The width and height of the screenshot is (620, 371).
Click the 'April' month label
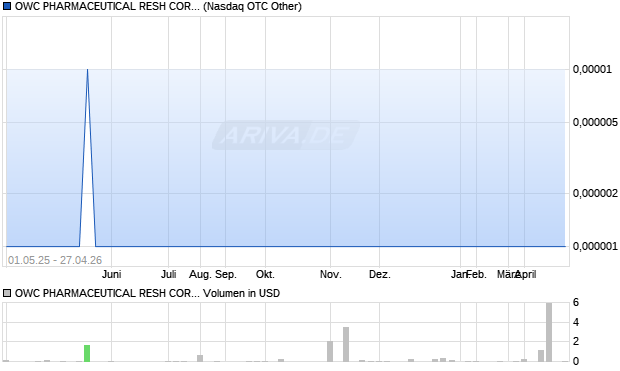525,274
